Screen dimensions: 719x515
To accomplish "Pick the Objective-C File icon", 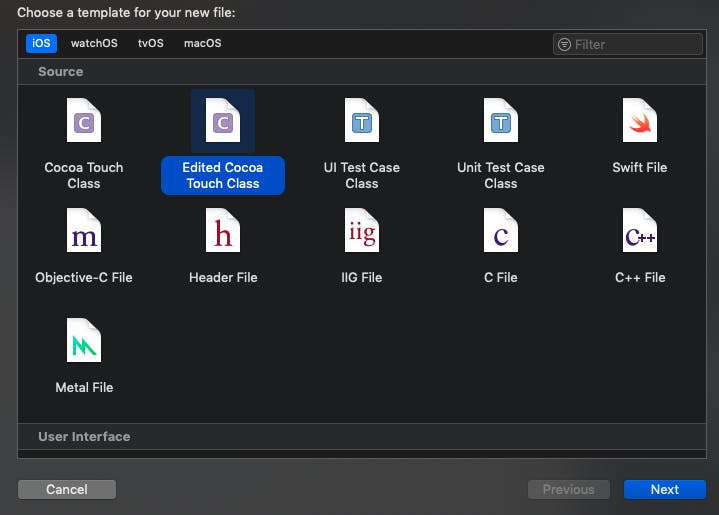I will point(84,230).
